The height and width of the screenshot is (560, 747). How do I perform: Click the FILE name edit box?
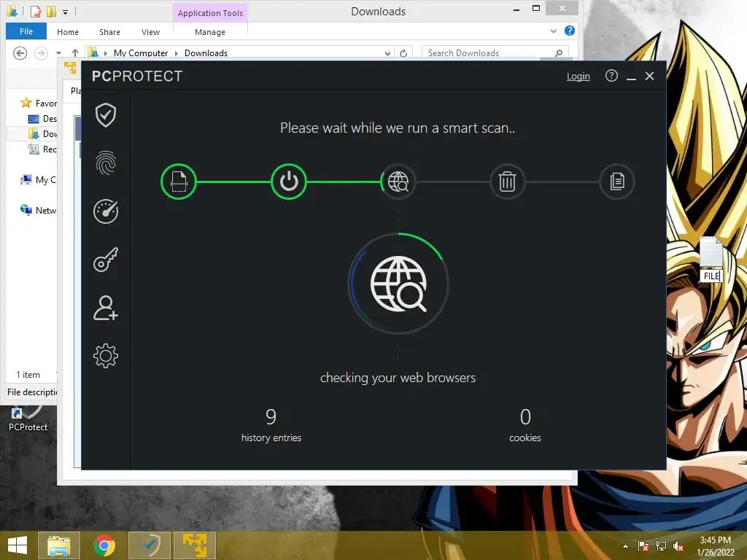click(711, 276)
